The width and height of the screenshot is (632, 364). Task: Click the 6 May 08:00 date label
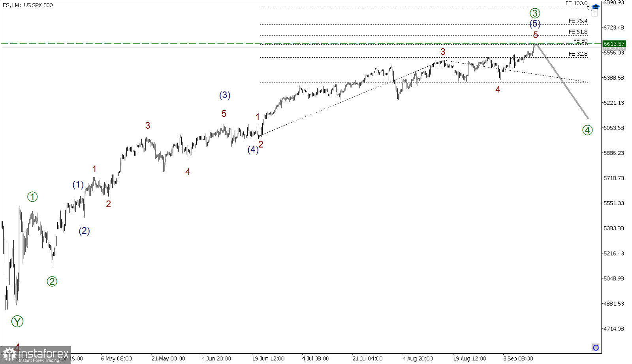coord(116,358)
